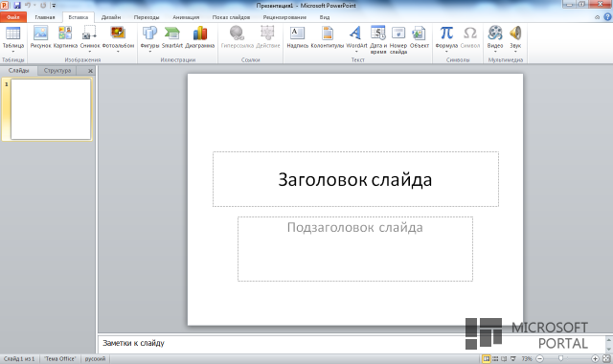Click the 'Тема Office' status bar text
The image size is (613, 364).
click(59, 358)
